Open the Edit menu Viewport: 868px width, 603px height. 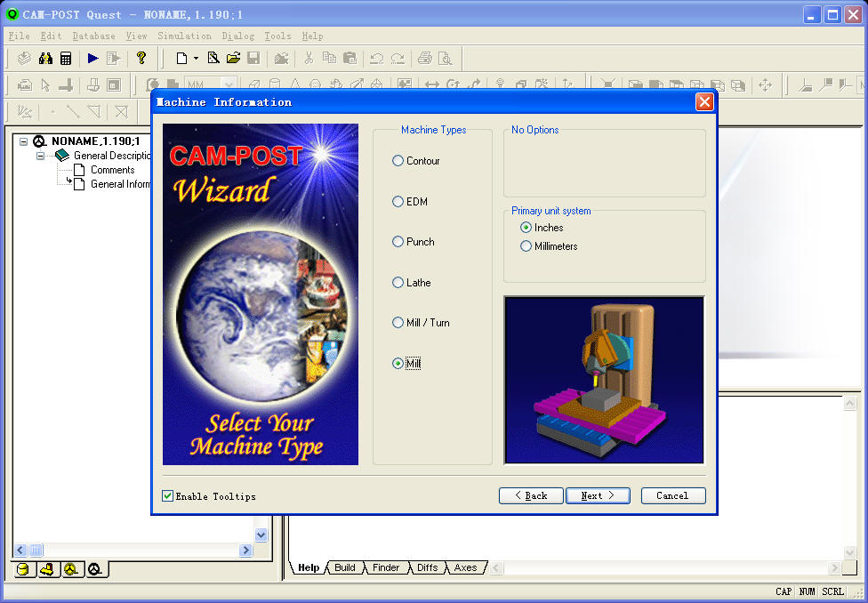point(51,36)
